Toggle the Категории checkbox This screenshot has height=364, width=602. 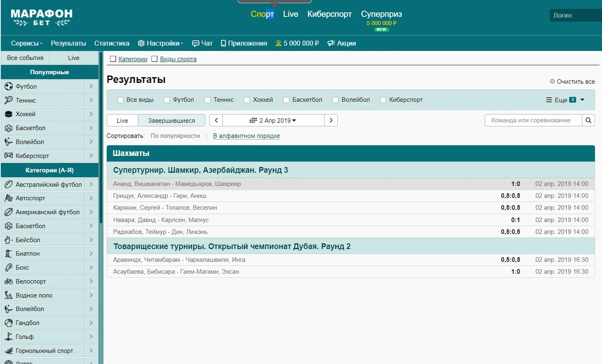[x=113, y=59]
